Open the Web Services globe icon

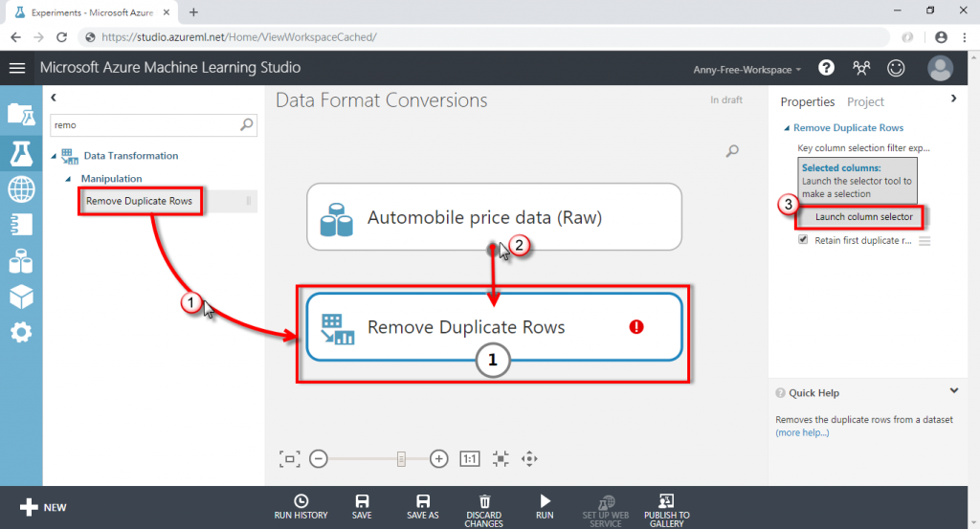click(x=21, y=189)
